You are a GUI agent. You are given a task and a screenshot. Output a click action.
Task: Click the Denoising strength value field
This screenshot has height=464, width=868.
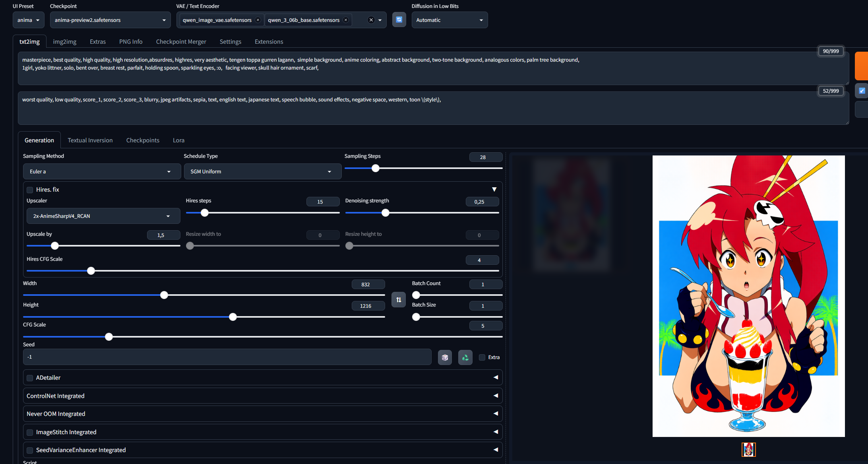point(482,202)
